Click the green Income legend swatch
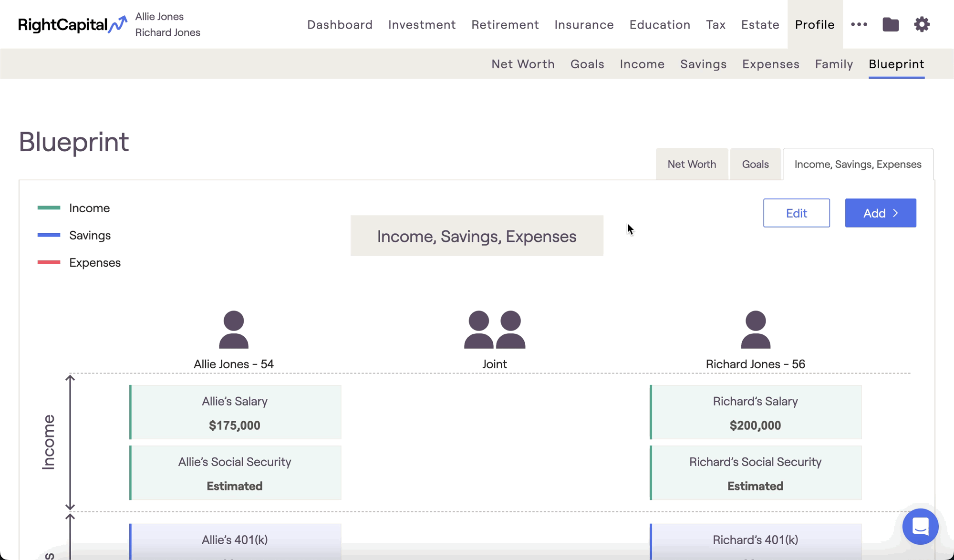 tap(49, 207)
